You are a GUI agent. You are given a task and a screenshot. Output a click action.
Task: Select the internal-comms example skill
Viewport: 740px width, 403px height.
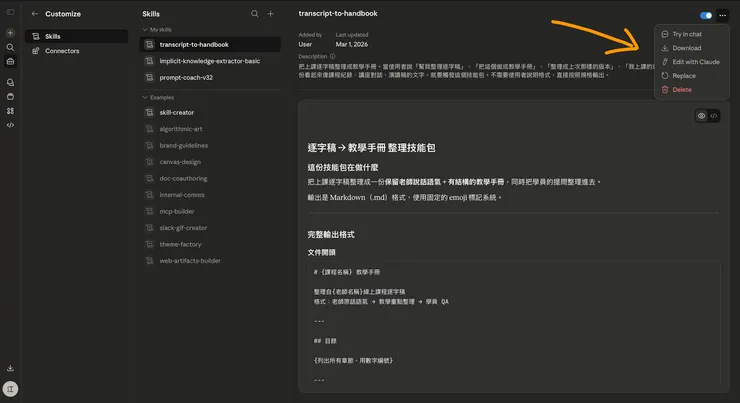click(210, 195)
